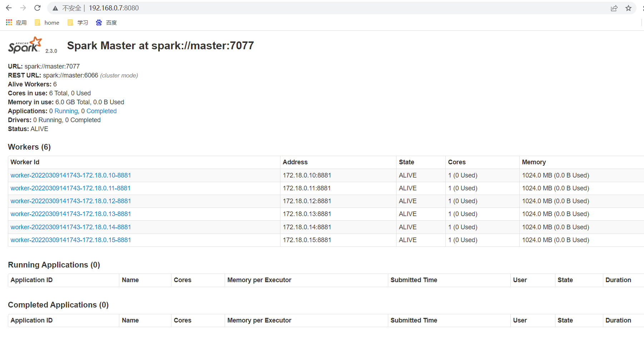Open the apps grid icon on bookmarks bar

coord(8,22)
